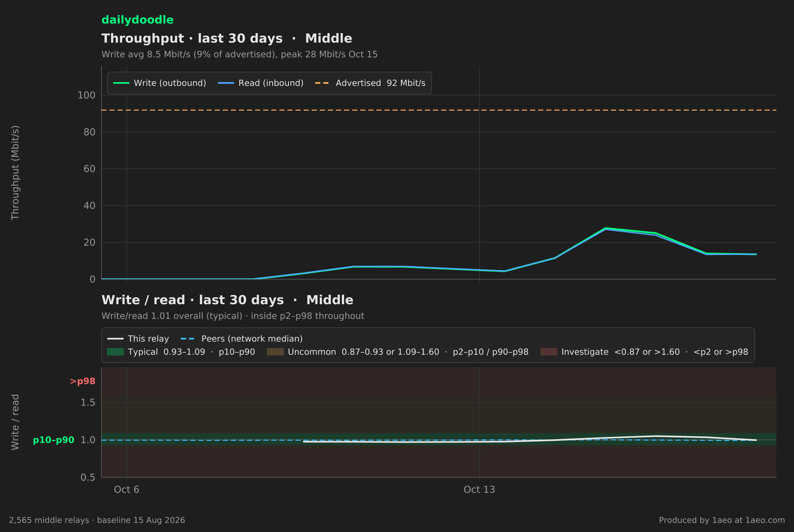Click the Throughput (Mbit/s) axis label
This screenshot has width=794, height=532.
(x=15, y=173)
